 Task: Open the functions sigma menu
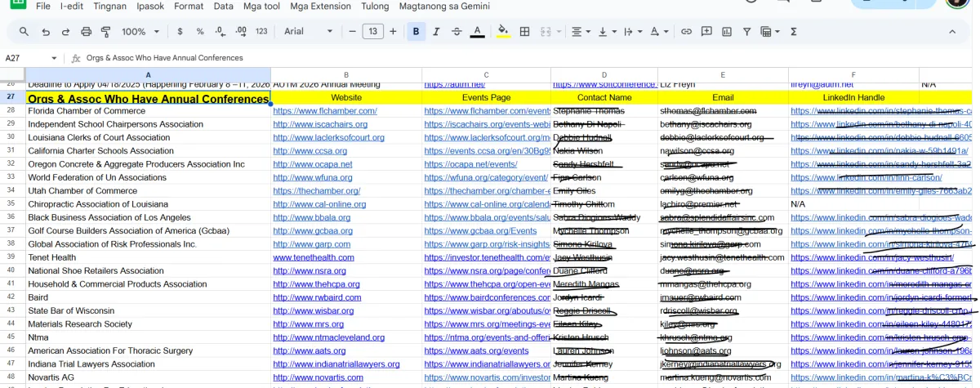coord(793,32)
